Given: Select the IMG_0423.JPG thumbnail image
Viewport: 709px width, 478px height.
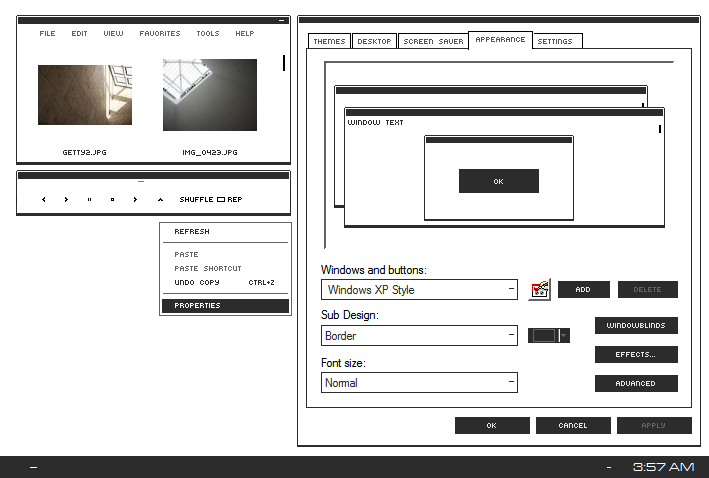Looking at the screenshot, I should click(x=210, y=95).
